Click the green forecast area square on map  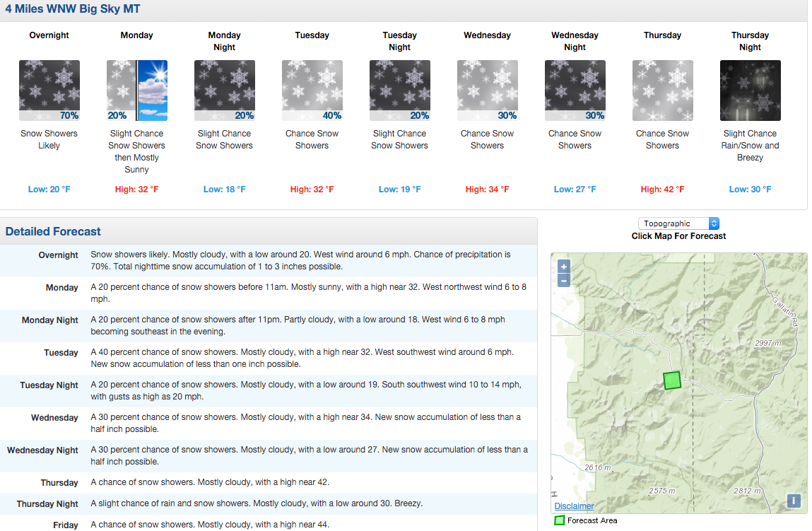(671, 380)
